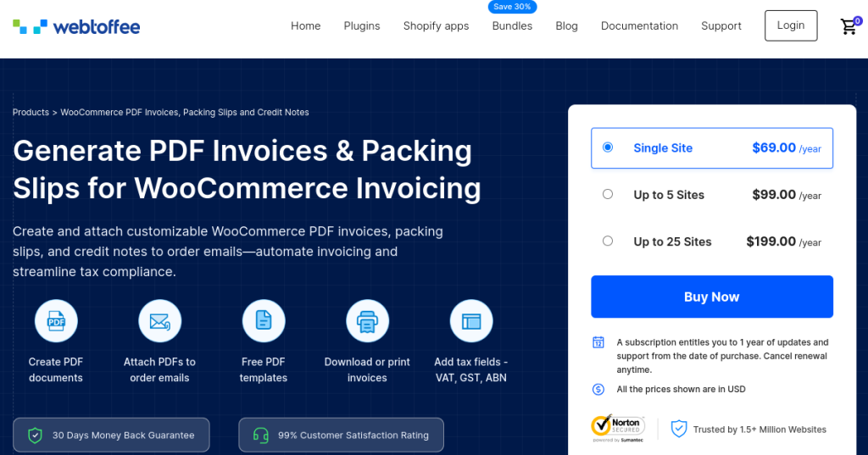Click the "Download or print invoices" label
This screenshot has width=868, height=455.
coord(367,369)
